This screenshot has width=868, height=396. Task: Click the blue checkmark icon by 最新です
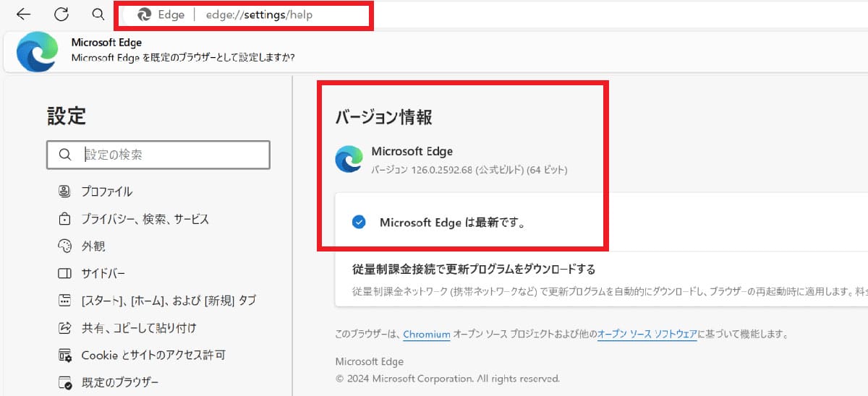tap(358, 223)
